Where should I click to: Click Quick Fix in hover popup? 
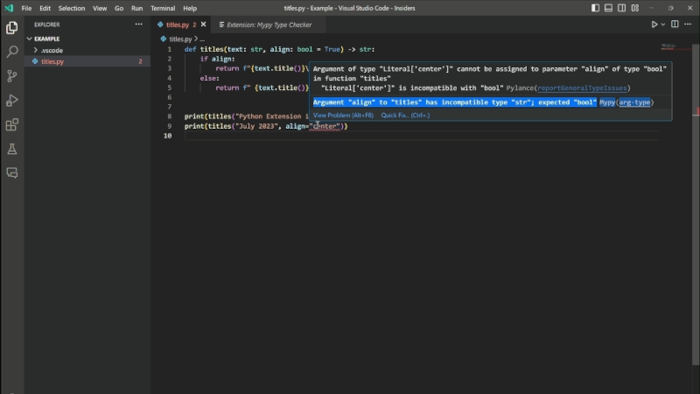[405, 115]
